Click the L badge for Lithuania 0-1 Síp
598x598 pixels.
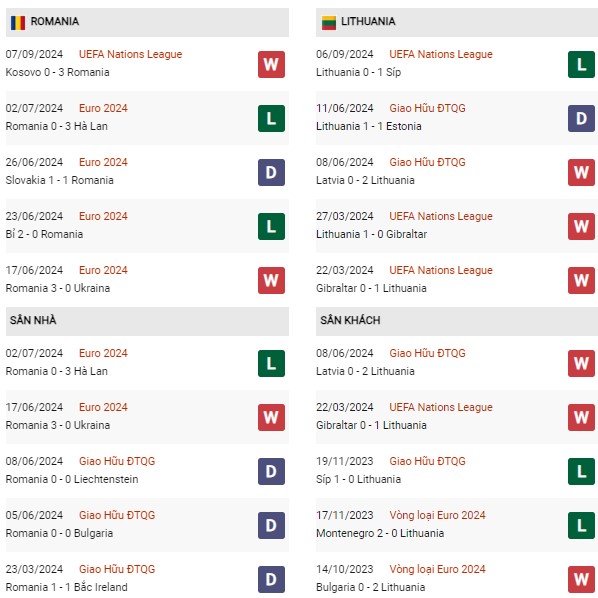[581, 64]
